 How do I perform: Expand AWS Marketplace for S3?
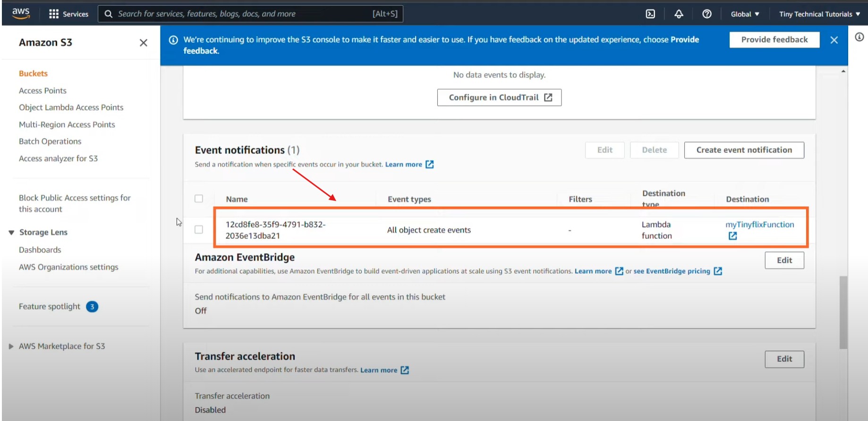coord(11,346)
